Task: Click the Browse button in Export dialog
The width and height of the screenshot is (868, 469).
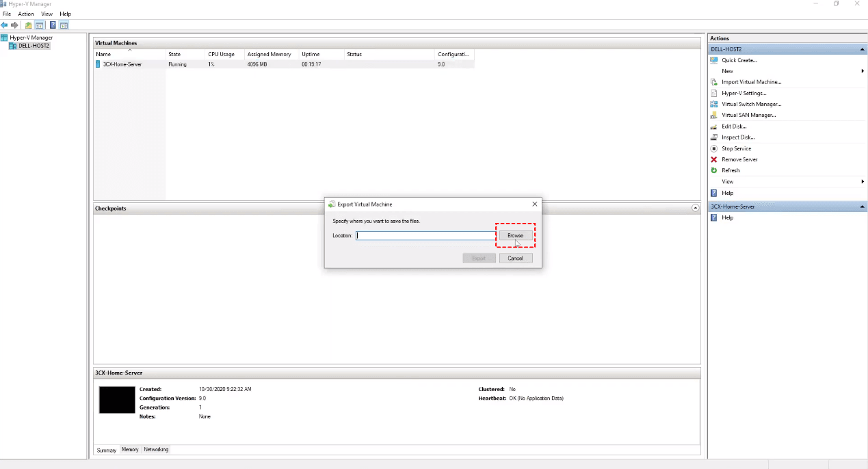Action: [x=515, y=235]
